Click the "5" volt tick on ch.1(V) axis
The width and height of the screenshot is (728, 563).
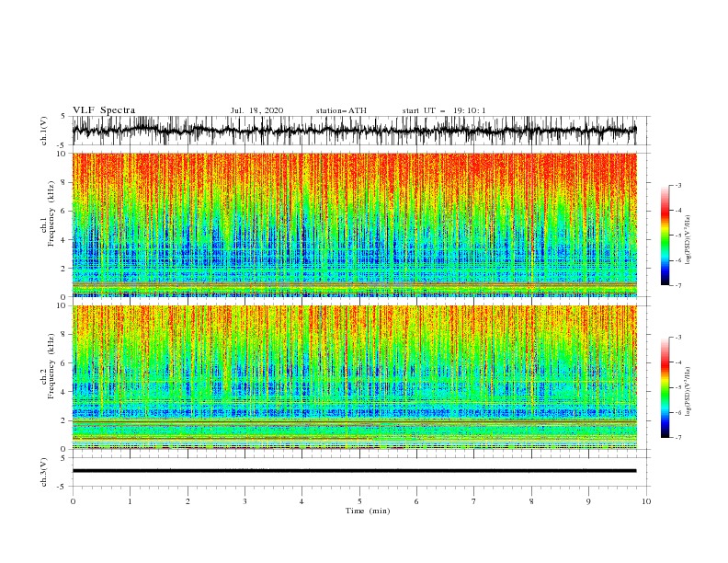point(64,117)
